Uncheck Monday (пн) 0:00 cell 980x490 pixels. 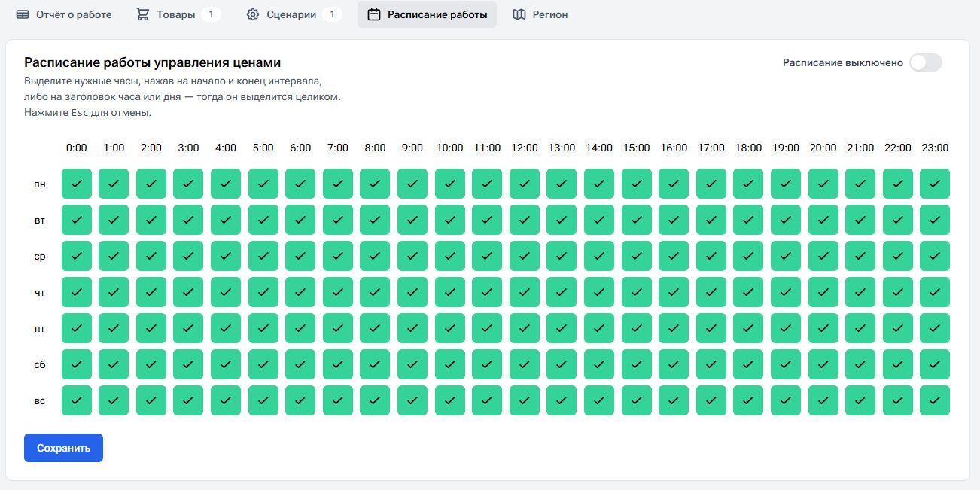click(x=77, y=184)
